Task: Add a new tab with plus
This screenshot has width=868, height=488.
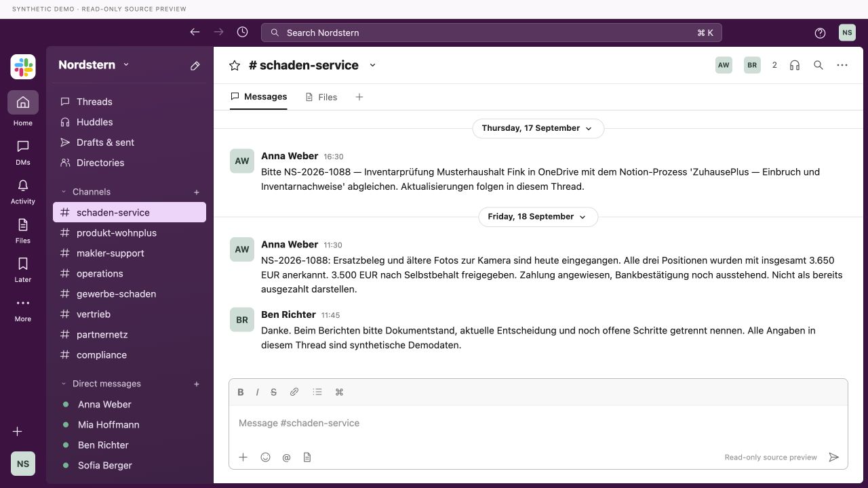Action: [x=359, y=97]
